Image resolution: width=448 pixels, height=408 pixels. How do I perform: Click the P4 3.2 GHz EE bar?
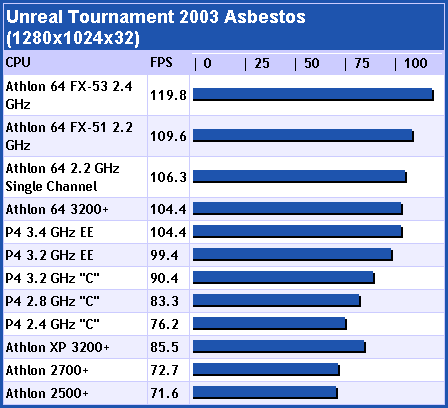click(x=293, y=255)
